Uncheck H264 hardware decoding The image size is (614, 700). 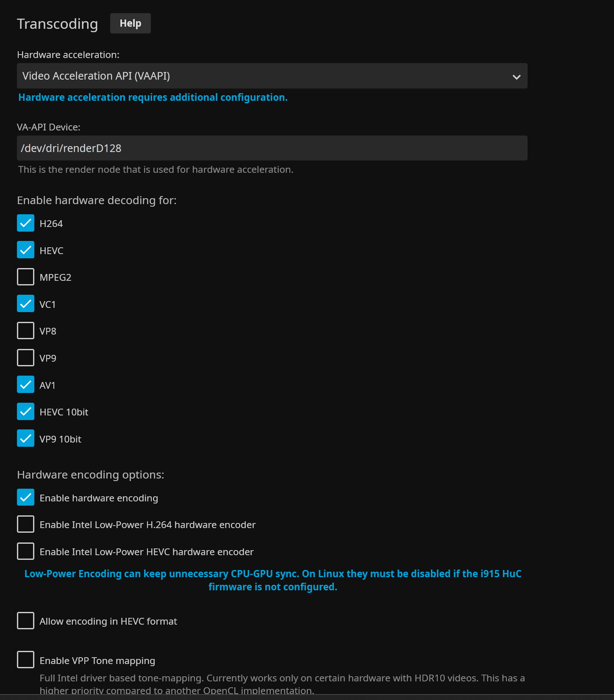(26, 223)
